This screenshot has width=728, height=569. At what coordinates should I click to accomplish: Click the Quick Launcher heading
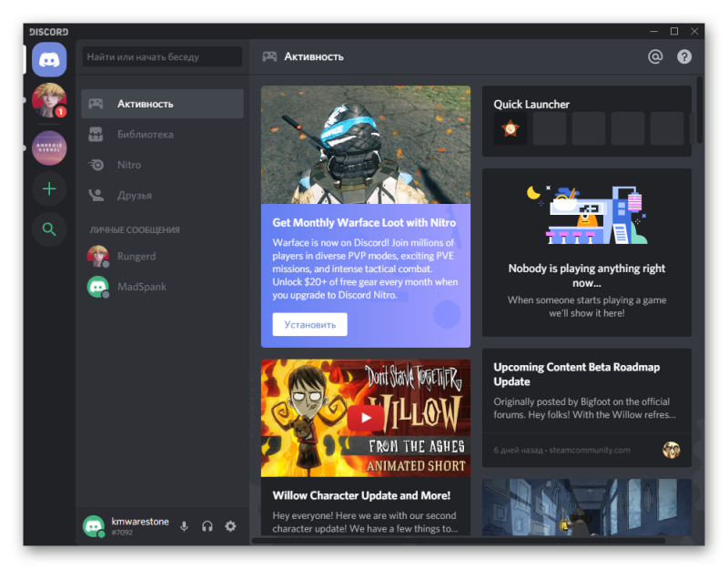[531, 104]
